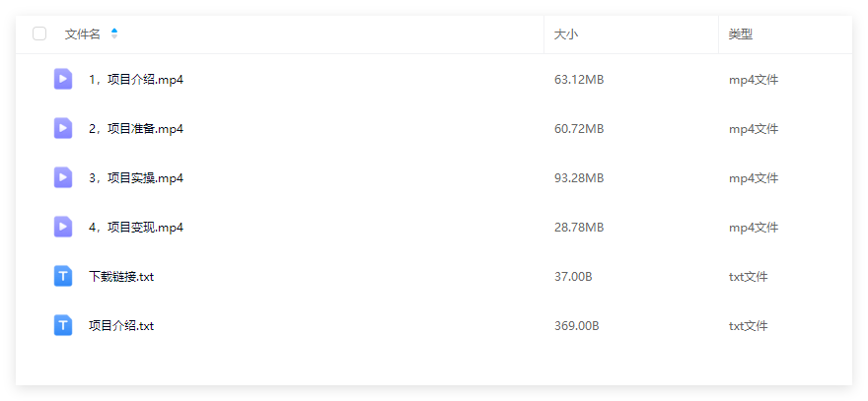Screen dimensions: 868x401
Task: Select the row showing size 369.00B
Action: point(434,326)
